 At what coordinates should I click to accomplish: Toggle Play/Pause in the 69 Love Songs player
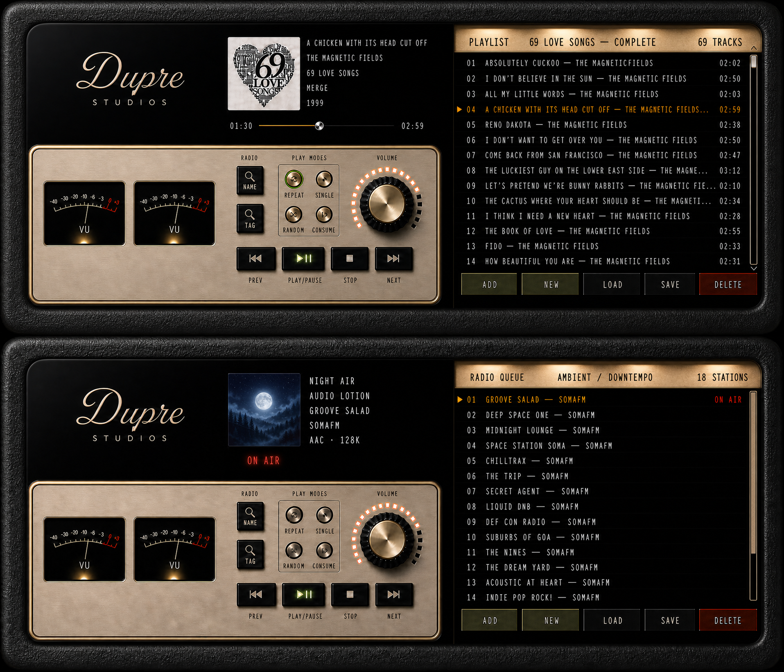click(x=303, y=259)
